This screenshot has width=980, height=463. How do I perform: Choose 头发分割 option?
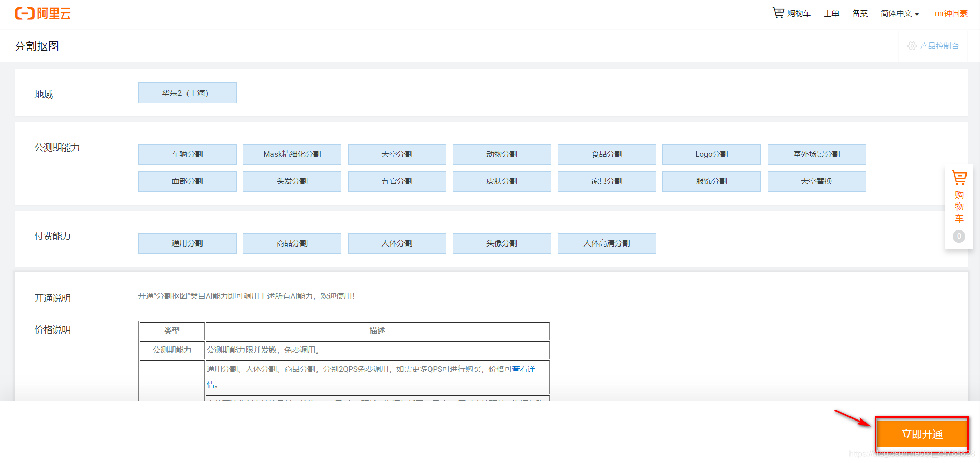click(292, 181)
